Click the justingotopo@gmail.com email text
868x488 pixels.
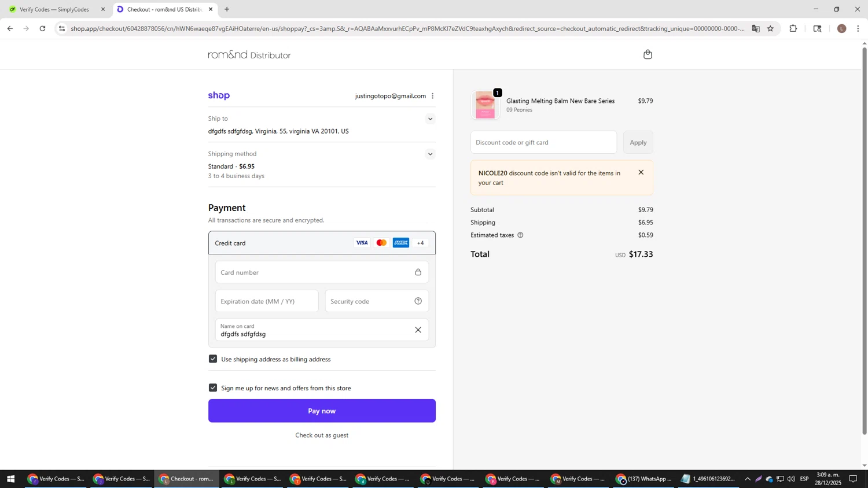click(x=391, y=96)
